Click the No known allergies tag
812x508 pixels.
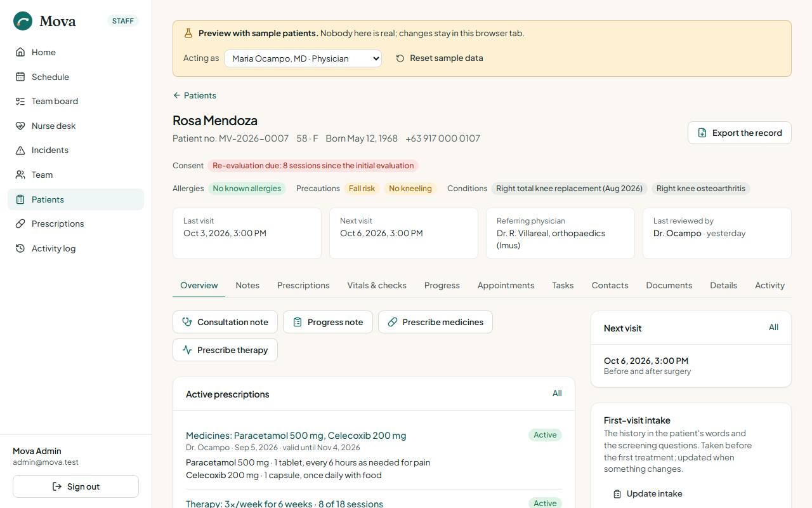coord(247,189)
